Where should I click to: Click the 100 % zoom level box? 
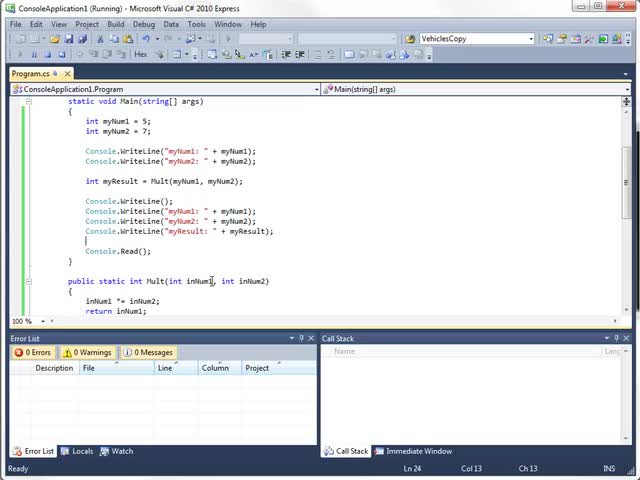(21, 321)
